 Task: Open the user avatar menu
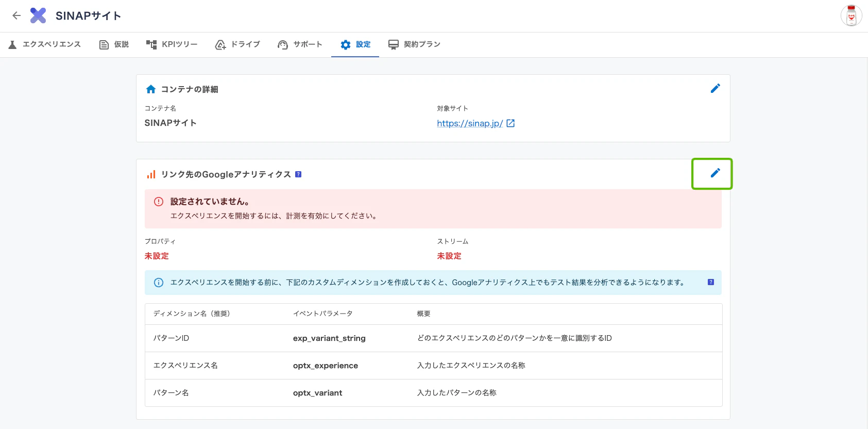[851, 15]
